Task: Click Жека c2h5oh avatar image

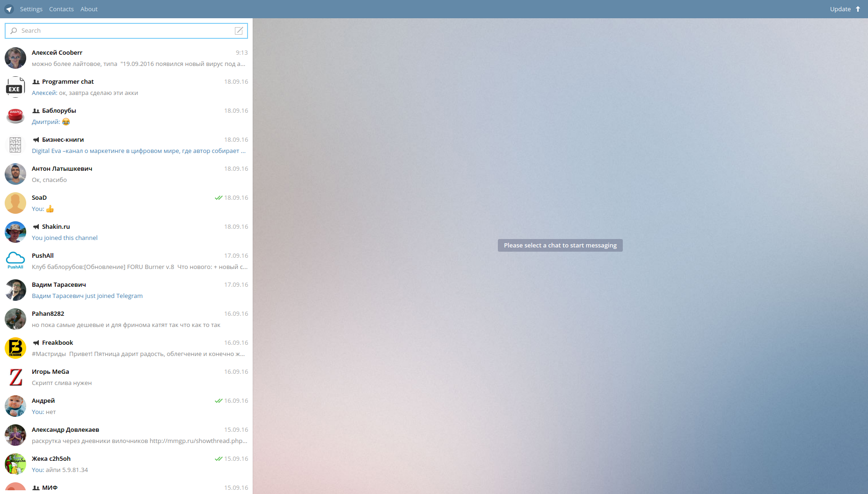Action: (15, 464)
